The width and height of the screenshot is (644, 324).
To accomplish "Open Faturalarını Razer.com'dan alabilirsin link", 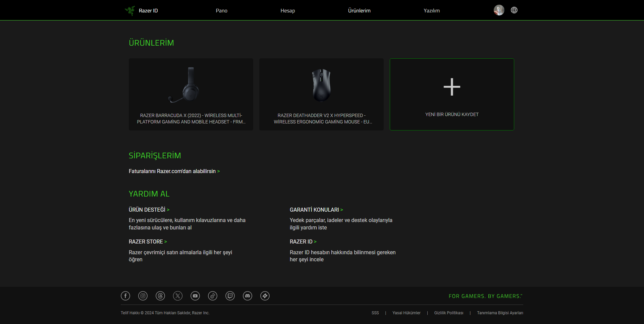I will (x=174, y=171).
